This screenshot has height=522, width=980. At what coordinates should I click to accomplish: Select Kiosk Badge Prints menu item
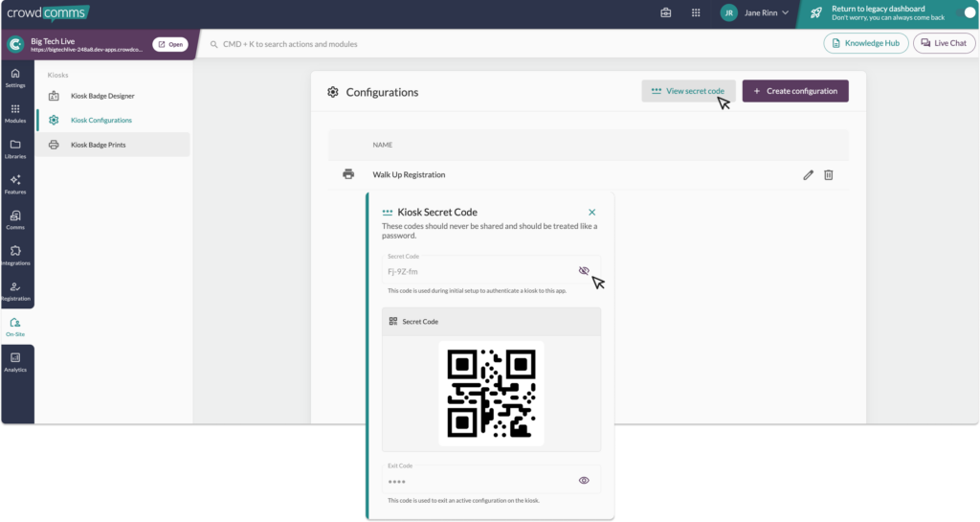98,145
